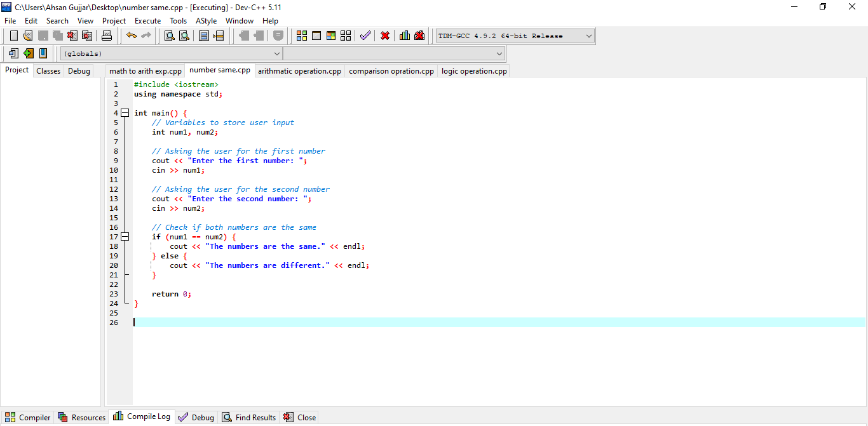Image resolution: width=868 pixels, height=426 pixels.
Task: Open the Compile Log bottom tab
Action: pos(142,416)
